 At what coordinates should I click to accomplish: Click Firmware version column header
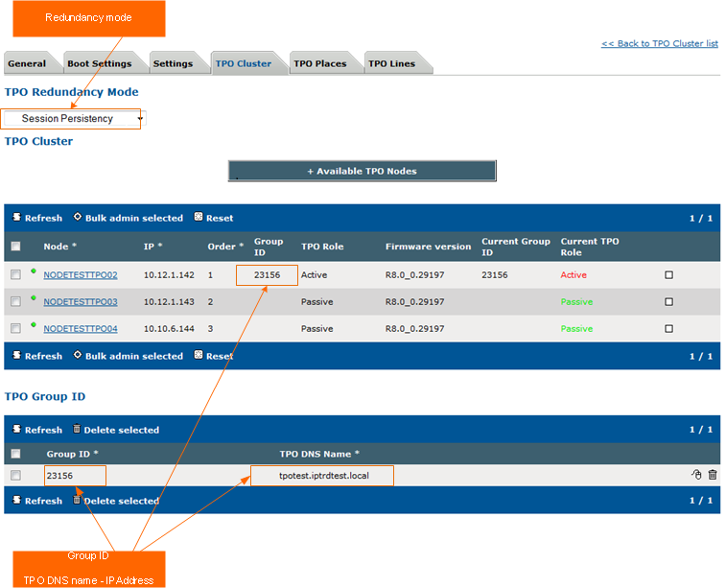click(429, 247)
